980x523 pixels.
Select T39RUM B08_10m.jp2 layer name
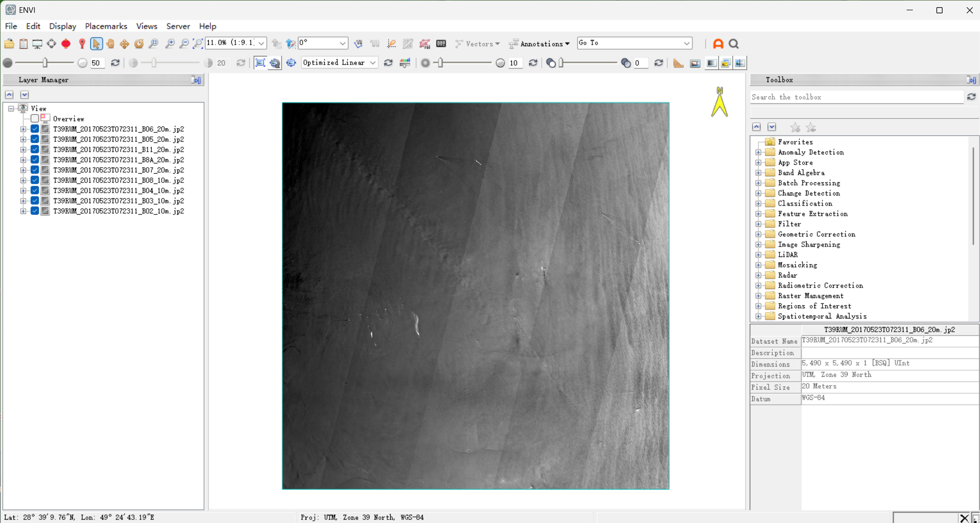click(118, 180)
